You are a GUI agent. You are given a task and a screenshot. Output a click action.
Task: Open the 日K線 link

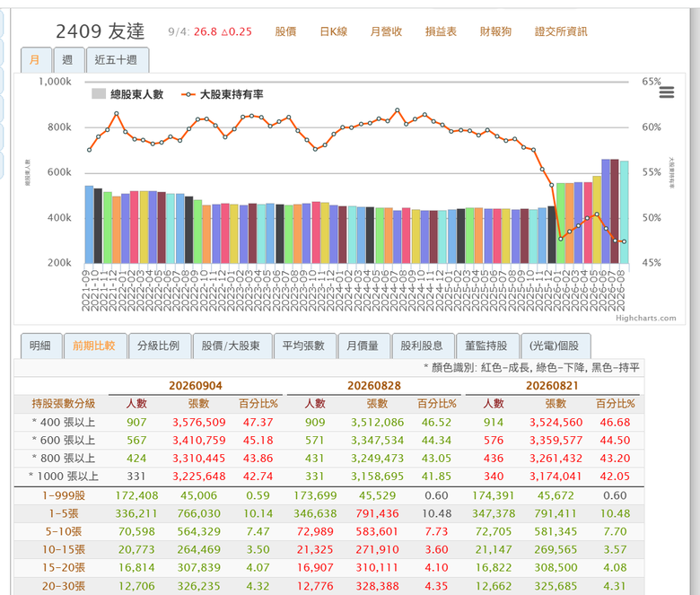(x=334, y=31)
